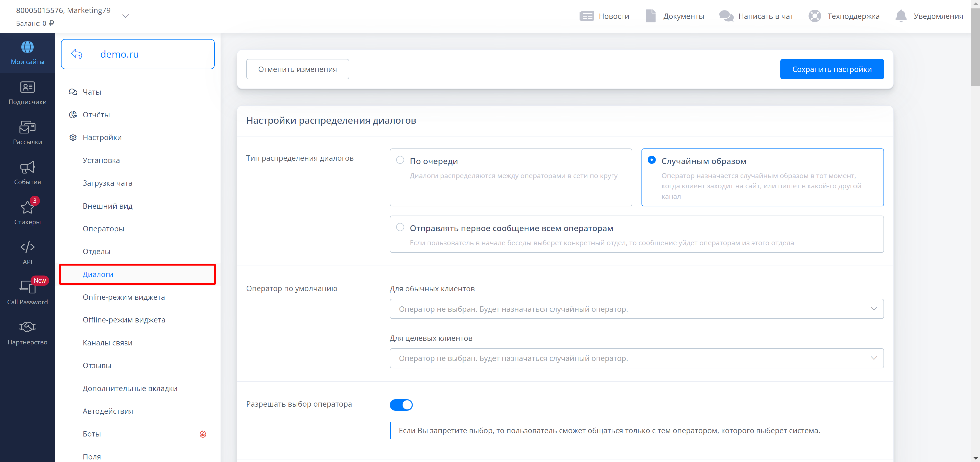Open Call Password sidebar icon
Viewport: 980px width, 462px height.
27,288
